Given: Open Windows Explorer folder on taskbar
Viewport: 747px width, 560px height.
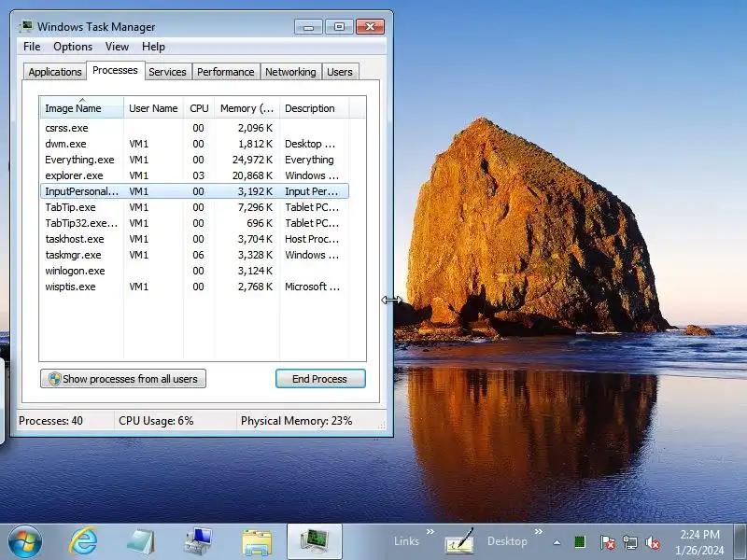Looking at the screenshot, I should (257, 542).
